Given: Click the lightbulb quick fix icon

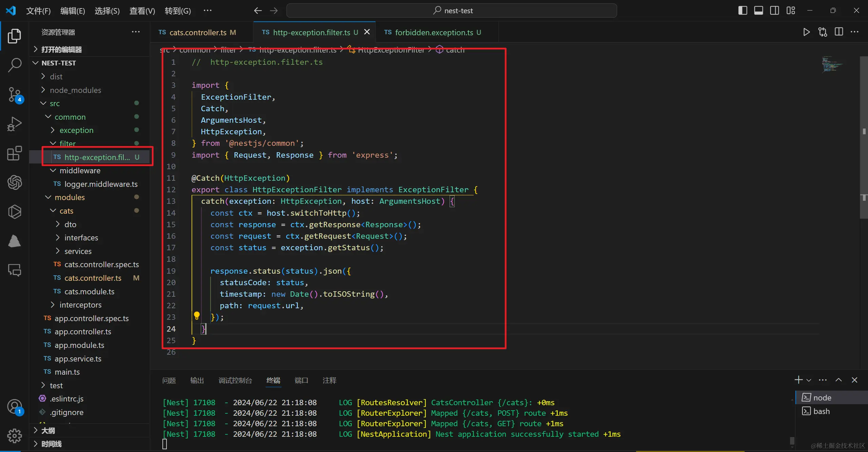Looking at the screenshot, I should 197,316.
